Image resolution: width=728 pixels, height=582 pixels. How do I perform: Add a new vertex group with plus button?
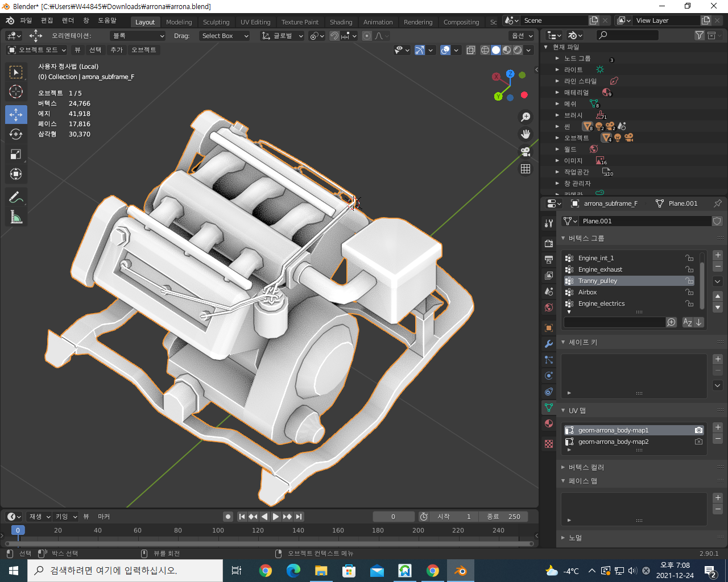[718, 255]
